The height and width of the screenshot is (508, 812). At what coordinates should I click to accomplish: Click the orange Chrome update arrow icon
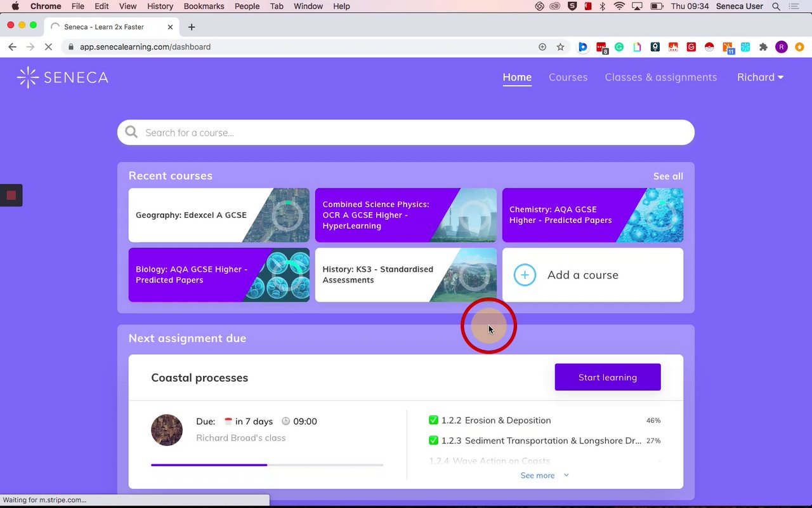799,47
